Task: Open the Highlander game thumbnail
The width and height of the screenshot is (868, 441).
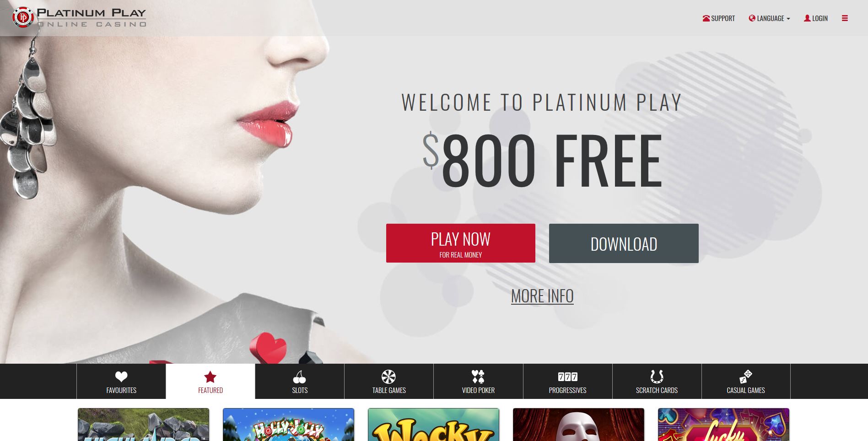Action: pyautogui.click(x=143, y=425)
